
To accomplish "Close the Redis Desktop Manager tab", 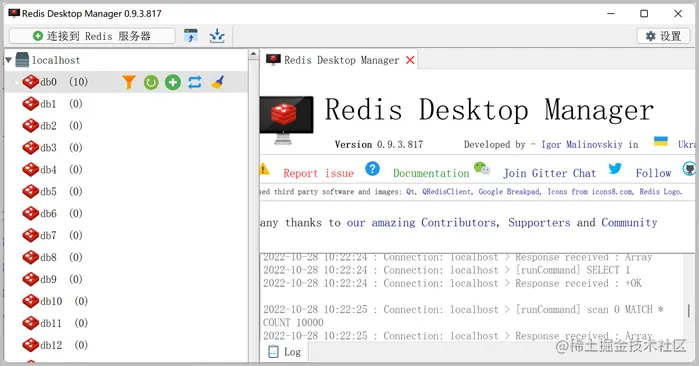I will click(410, 60).
